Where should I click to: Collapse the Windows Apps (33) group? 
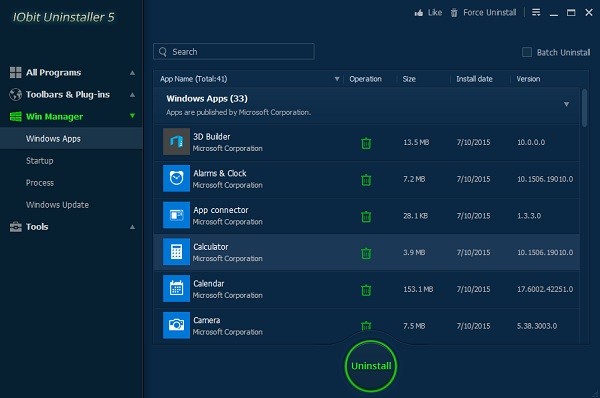(x=566, y=104)
